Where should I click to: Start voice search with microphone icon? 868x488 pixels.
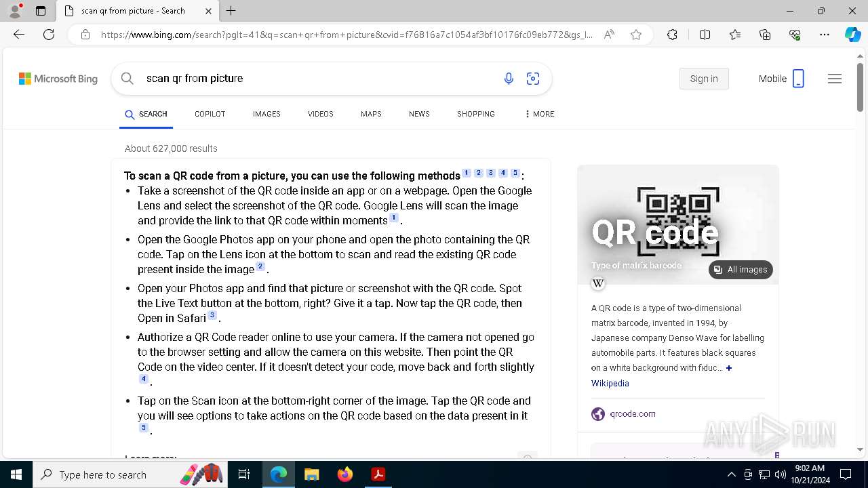pos(509,79)
